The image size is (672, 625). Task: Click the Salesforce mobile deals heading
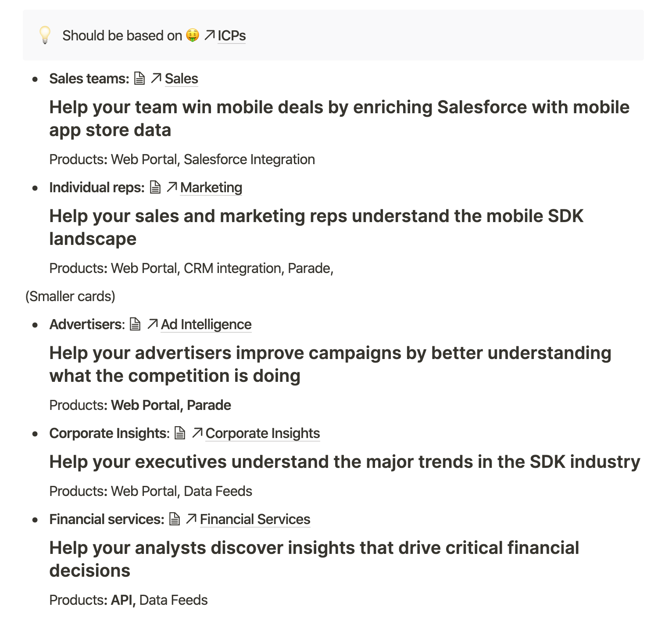pyautogui.click(x=339, y=119)
